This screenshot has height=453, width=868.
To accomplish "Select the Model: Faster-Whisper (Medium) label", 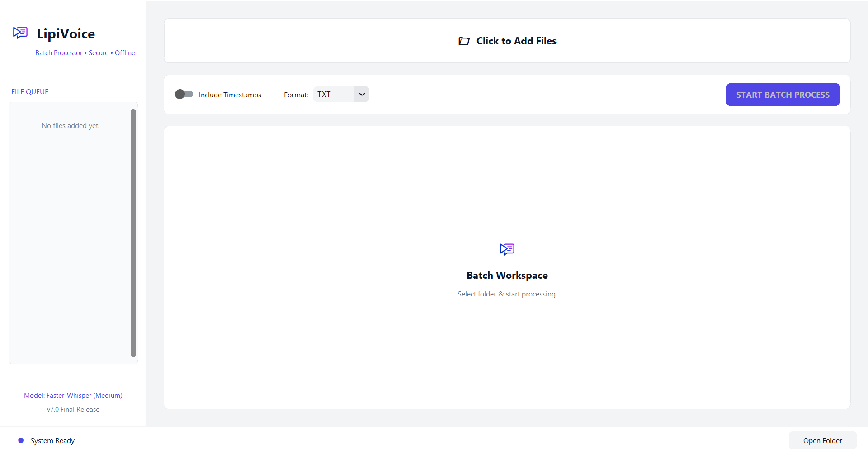I will tap(73, 395).
